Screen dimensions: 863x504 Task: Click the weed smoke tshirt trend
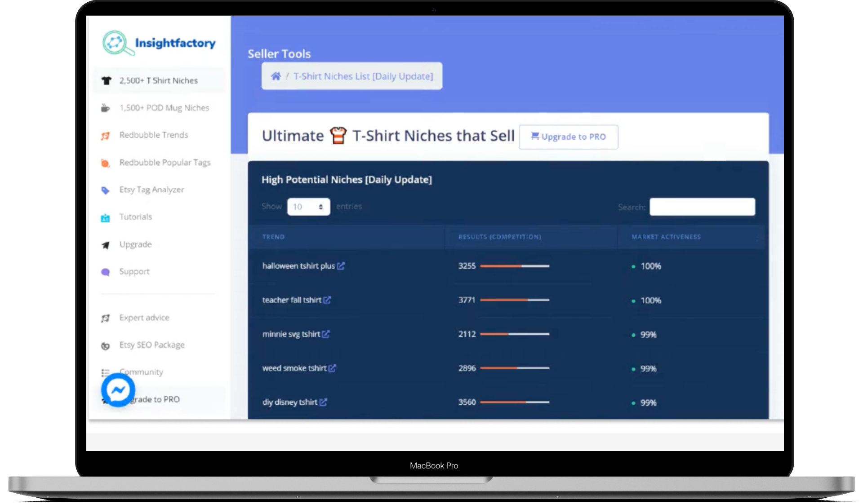[x=294, y=368]
